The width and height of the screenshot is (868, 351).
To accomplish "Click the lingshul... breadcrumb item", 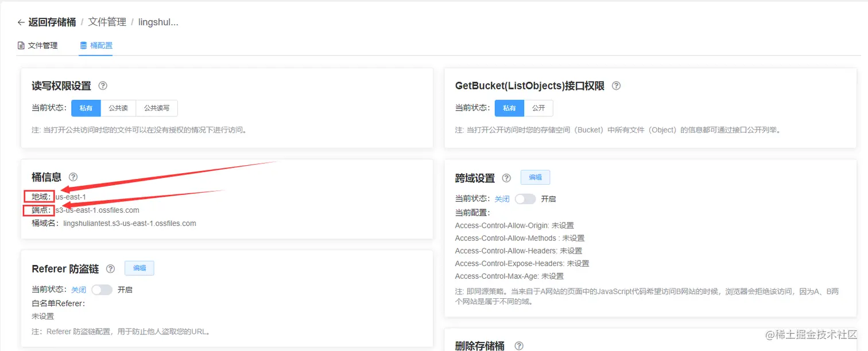I will (158, 22).
